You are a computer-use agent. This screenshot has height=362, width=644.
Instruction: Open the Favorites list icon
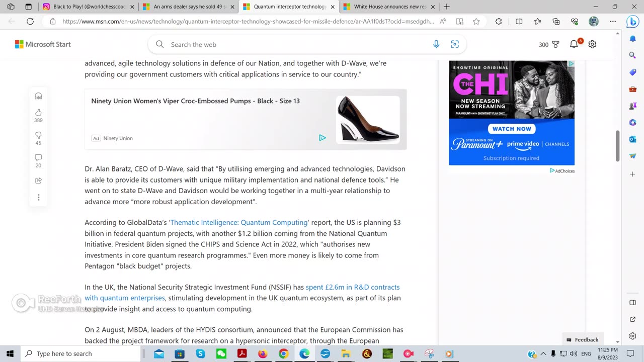(537, 22)
